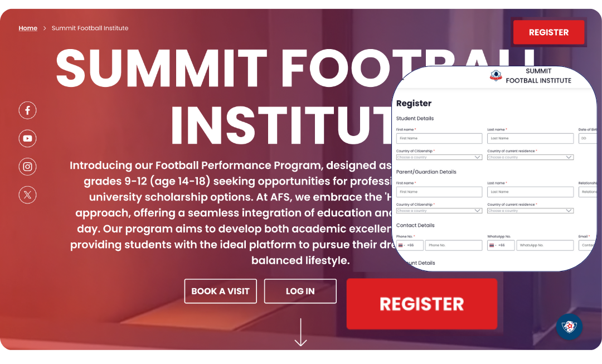The width and height of the screenshot is (602, 364).
Task: Click the BOOK A VISIT button
Action: (x=220, y=291)
